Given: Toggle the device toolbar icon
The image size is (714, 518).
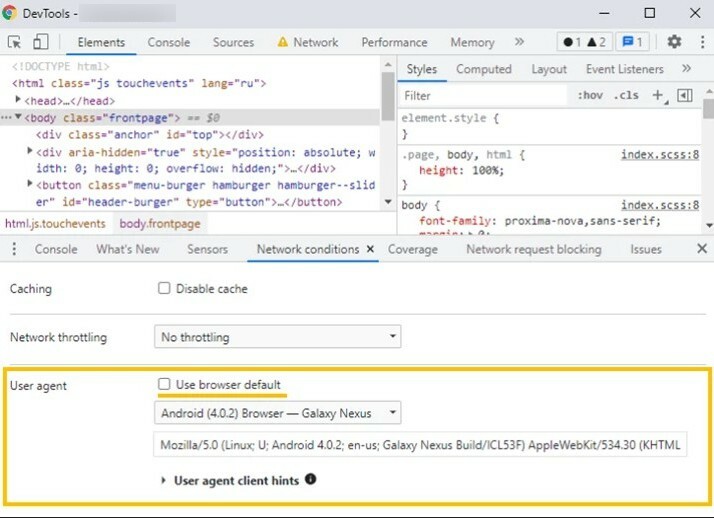Looking at the screenshot, I should point(41,42).
